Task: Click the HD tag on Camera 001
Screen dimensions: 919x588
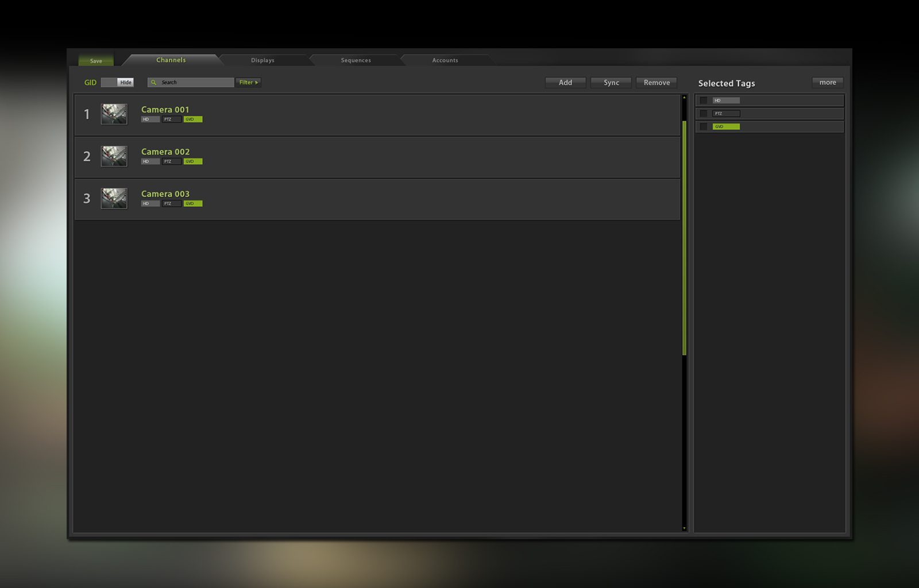Action: pos(150,119)
